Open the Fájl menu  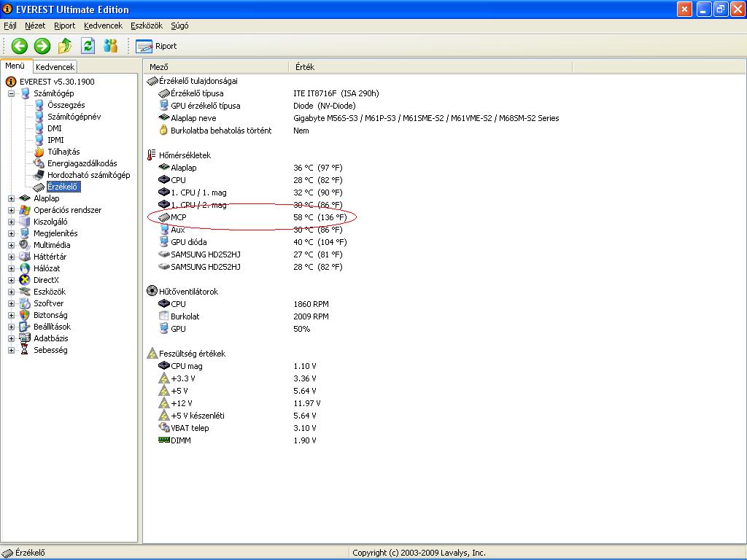point(10,26)
